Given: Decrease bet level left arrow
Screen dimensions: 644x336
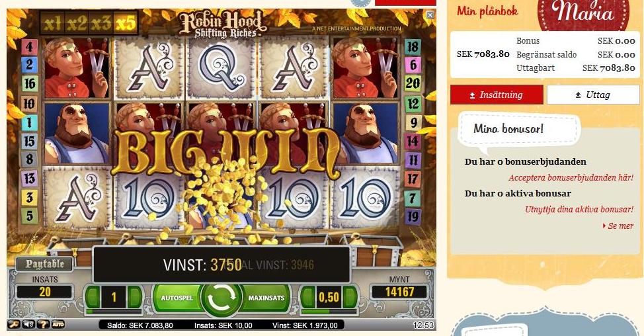Looking at the screenshot, I should point(93,297).
